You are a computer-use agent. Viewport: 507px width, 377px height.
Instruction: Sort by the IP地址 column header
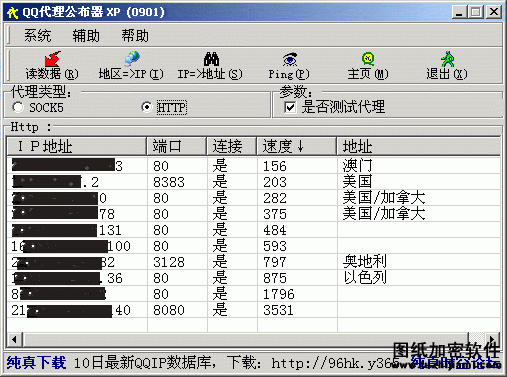coord(77,146)
